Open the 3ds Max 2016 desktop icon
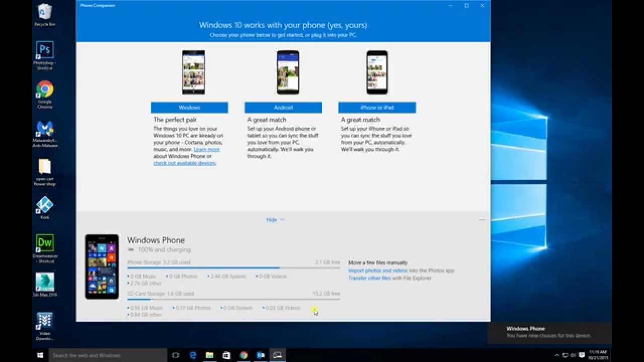644x362 pixels. tap(45, 285)
